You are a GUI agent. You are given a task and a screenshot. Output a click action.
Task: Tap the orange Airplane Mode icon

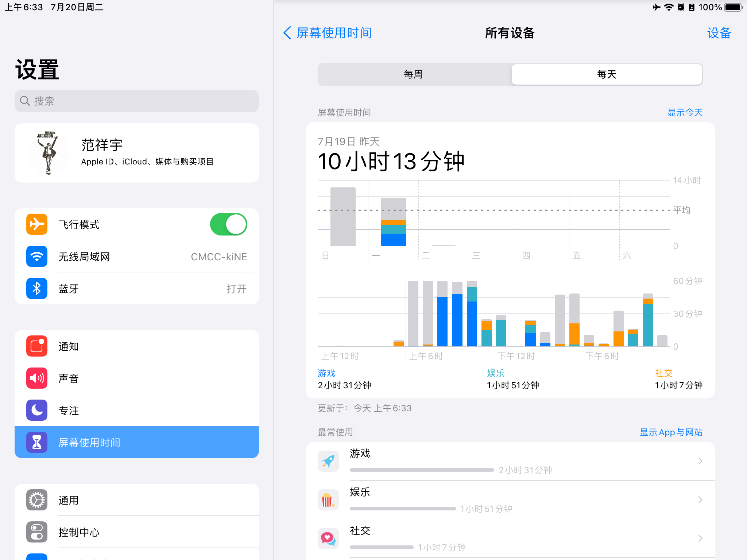[x=37, y=224]
